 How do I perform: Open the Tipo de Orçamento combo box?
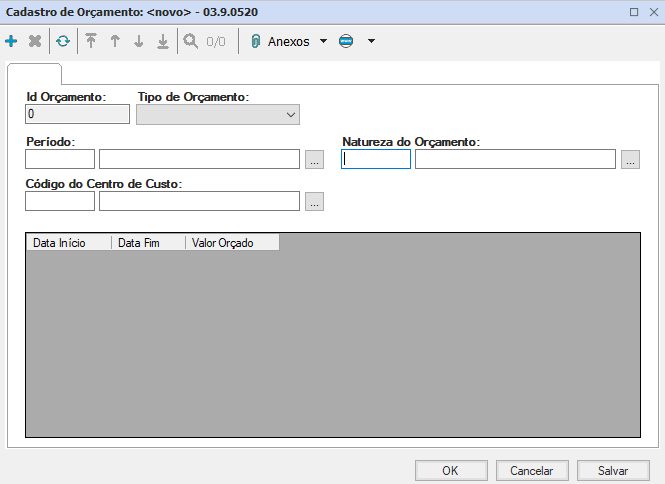coord(218,115)
